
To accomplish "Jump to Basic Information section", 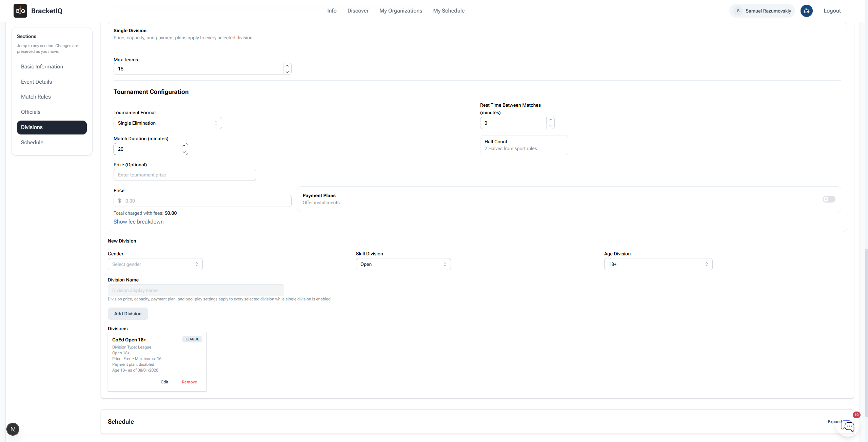I will click(52, 67).
